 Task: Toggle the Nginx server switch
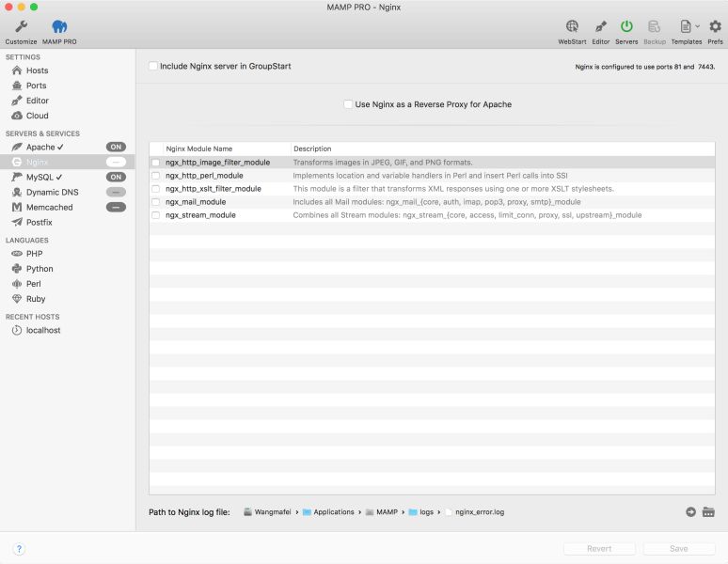click(x=116, y=162)
